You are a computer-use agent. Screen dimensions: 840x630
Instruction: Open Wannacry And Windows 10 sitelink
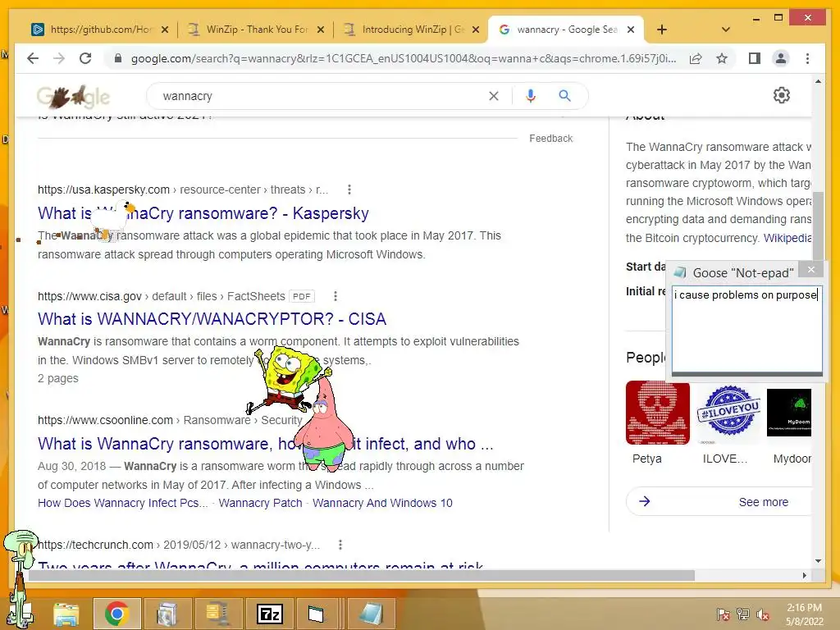click(x=382, y=503)
